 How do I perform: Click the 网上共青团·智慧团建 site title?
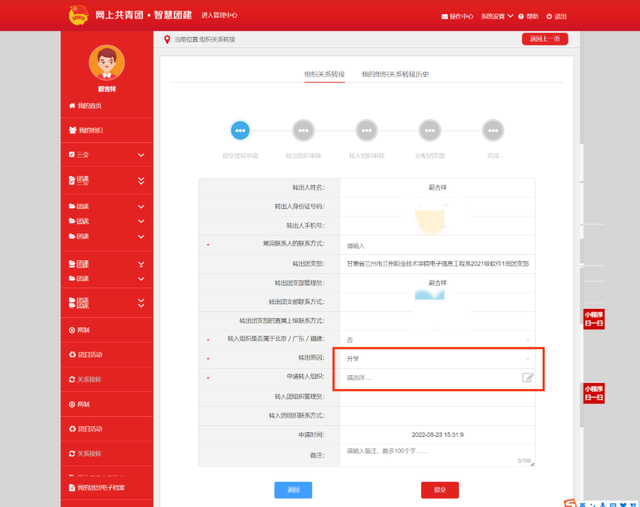point(144,15)
